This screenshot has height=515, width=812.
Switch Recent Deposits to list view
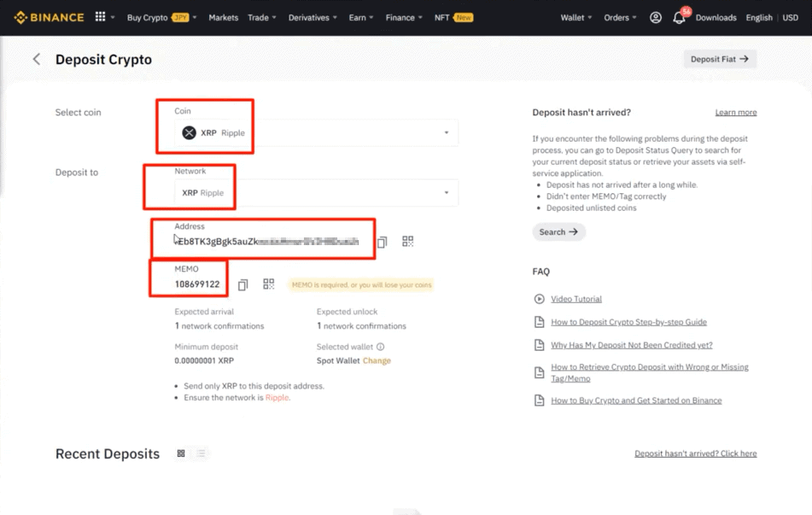[x=201, y=454]
